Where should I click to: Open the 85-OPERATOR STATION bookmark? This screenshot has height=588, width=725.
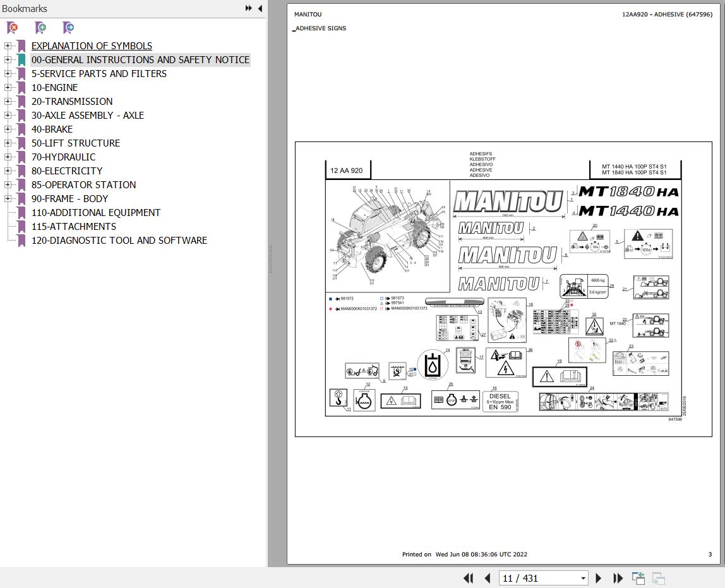[84, 184]
